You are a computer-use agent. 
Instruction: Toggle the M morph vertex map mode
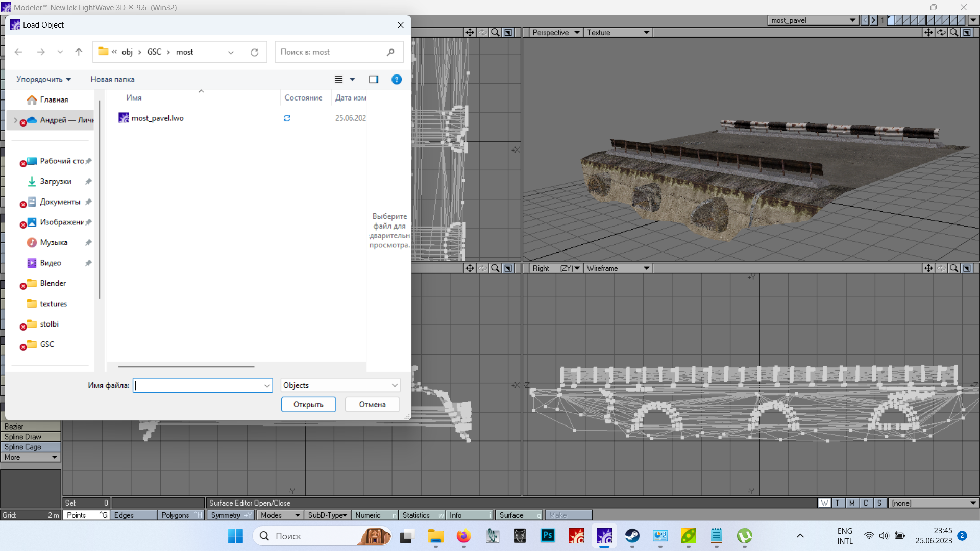click(x=851, y=503)
